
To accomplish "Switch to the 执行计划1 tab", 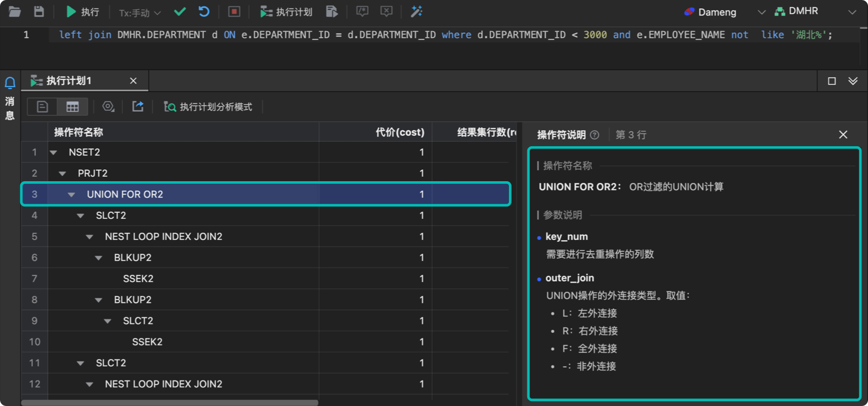I will coord(68,81).
